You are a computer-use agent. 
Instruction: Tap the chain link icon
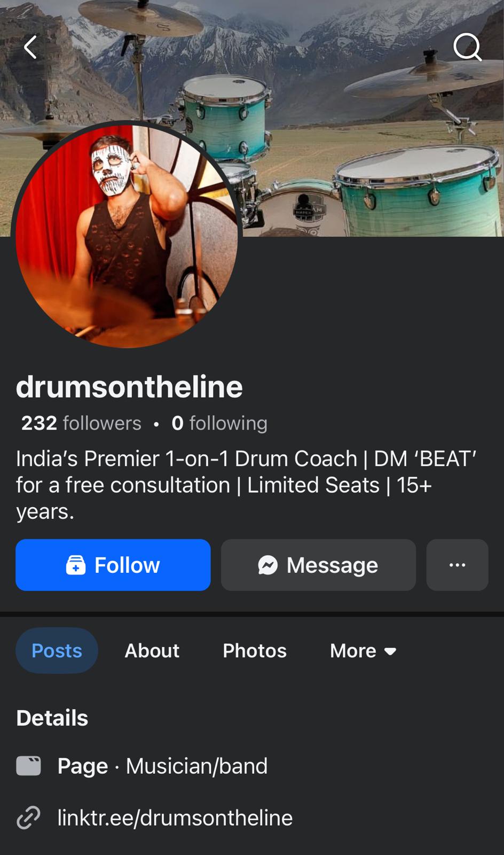tap(28, 818)
